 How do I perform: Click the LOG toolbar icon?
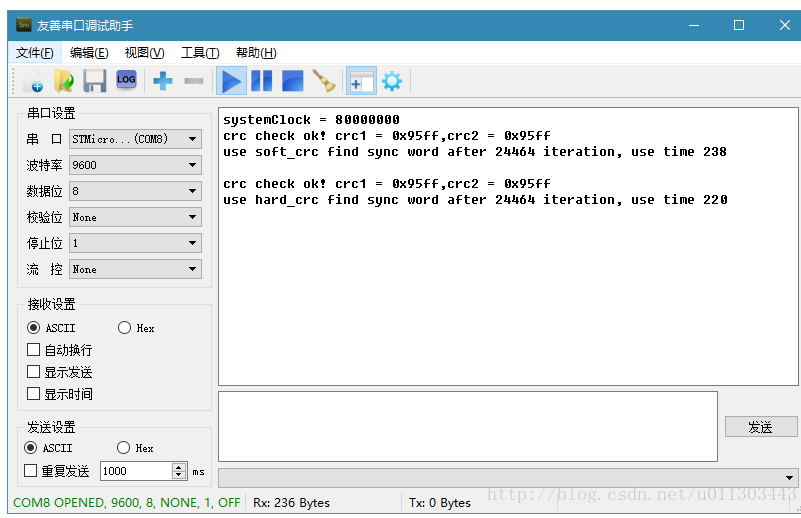tap(126, 80)
